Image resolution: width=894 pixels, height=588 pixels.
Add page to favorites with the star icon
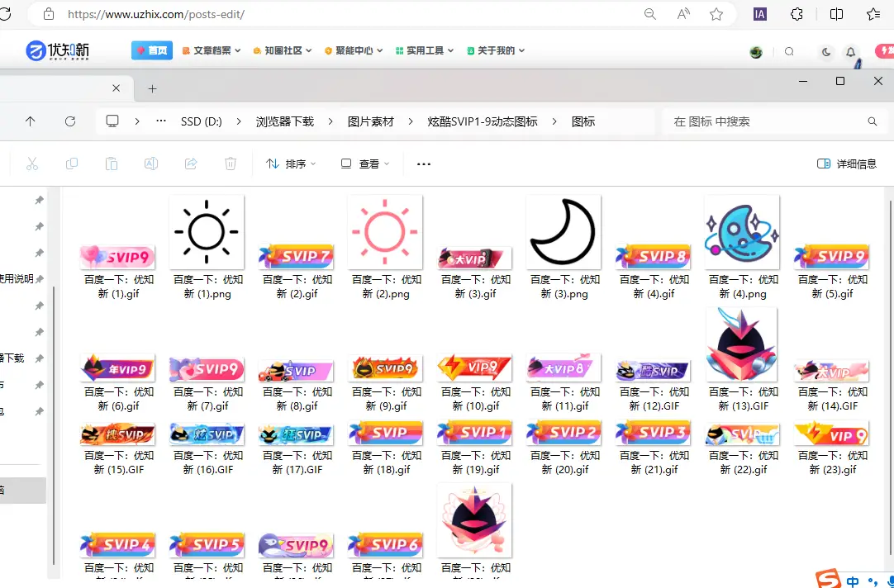pyautogui.click(x=716, y=14)
